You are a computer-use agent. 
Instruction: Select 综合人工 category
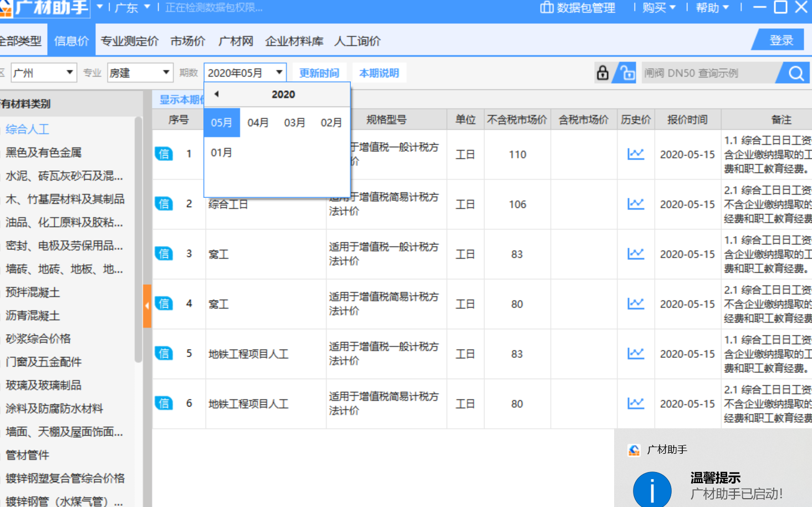pyautogui.click(x=28, y=129)
